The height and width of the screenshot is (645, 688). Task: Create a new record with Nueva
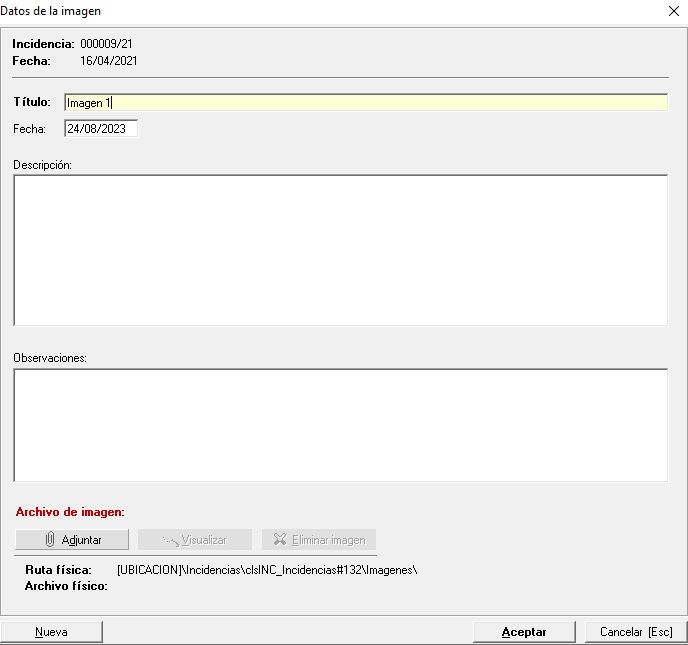[51, 632]
